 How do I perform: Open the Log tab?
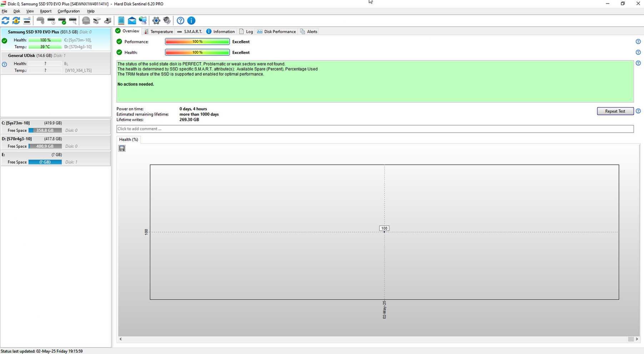pos(246,31)
